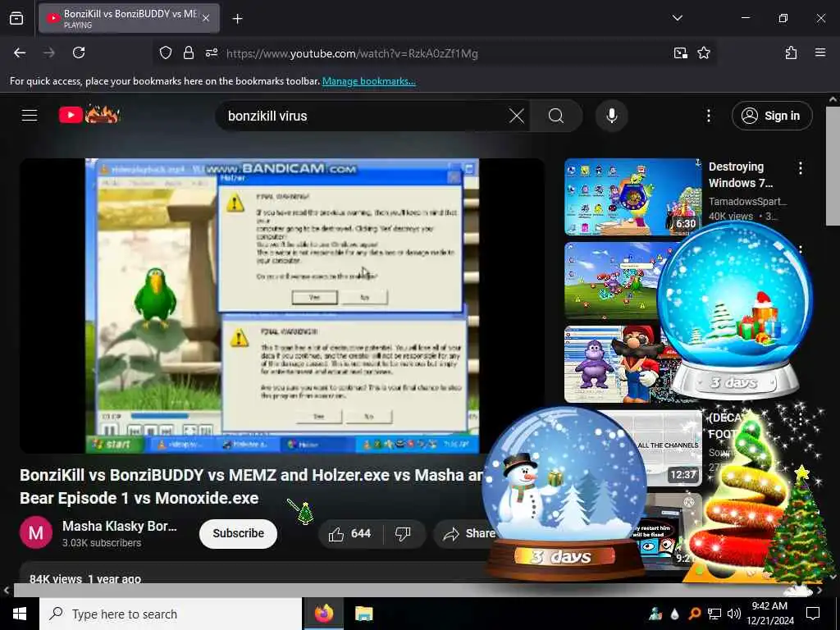Image resolution: width=840 pixels, height=630 pixels.
Task: Open YouTube guide hamburger menu
Action: click(x=30, y=115)
